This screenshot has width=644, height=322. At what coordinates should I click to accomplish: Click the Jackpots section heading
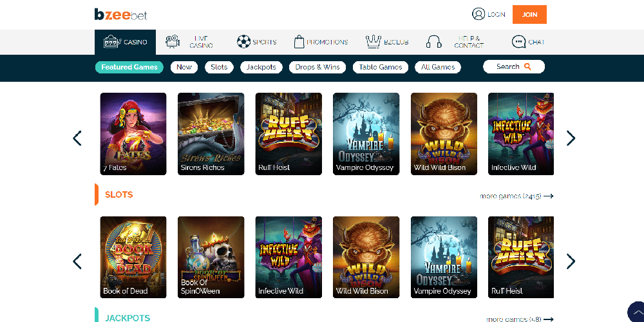point(128,318)
